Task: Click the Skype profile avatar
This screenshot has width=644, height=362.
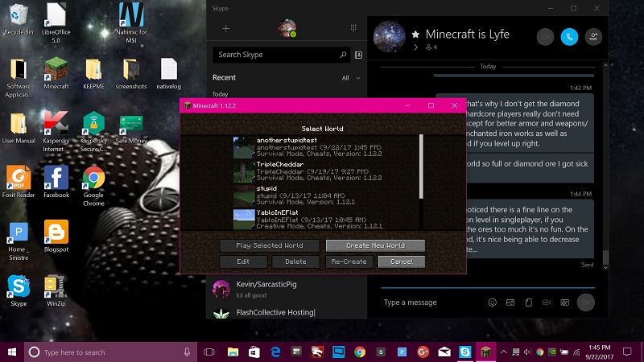Action: pos(287,28)
